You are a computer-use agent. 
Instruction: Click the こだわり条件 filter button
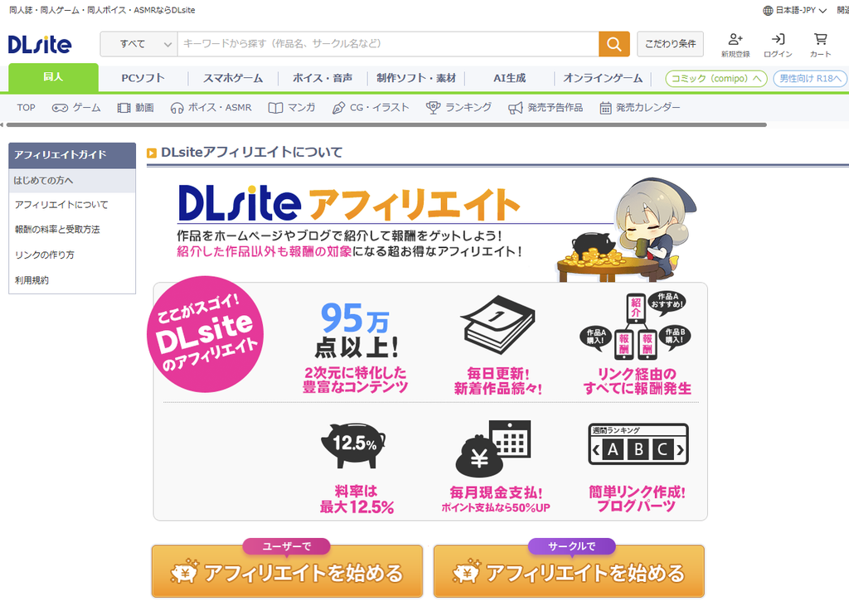[x=670, y=44]
